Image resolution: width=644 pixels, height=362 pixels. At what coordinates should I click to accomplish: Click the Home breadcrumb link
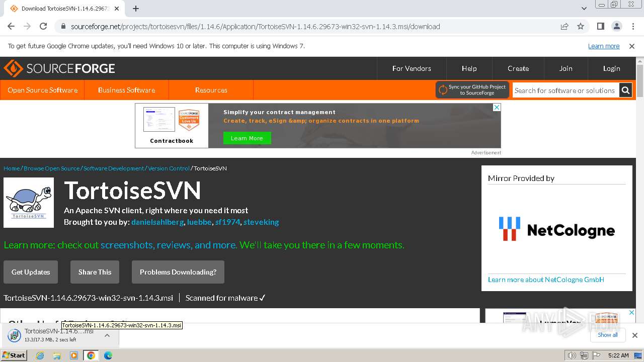point(12,168)
